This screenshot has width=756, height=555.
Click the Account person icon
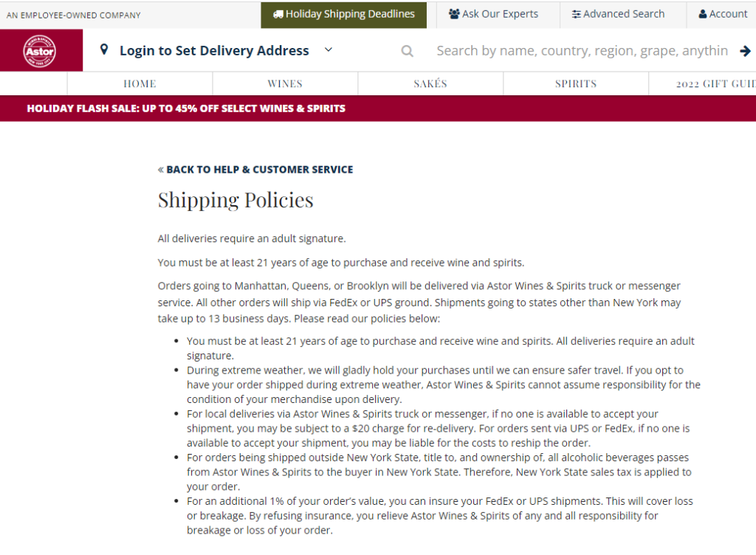(703, 14)
